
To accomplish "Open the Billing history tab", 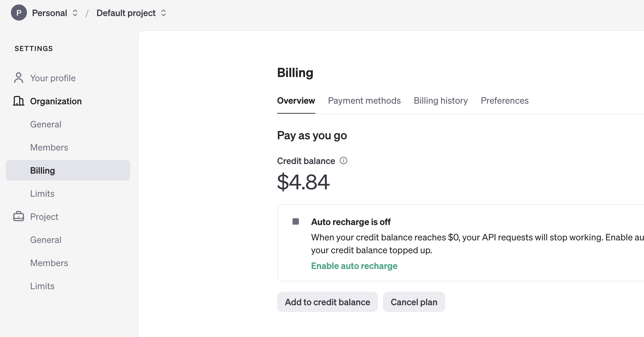I will click(441, 101).
